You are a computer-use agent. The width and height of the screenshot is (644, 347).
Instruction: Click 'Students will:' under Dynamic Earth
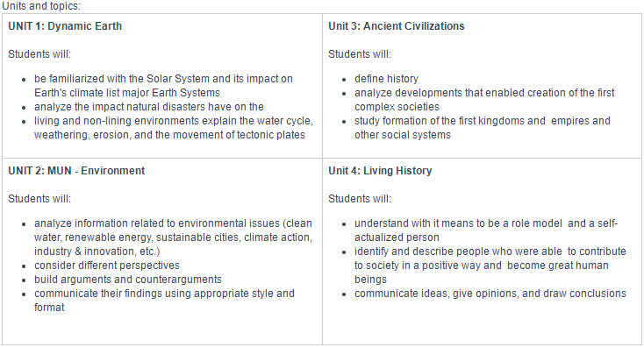(39, 54)
